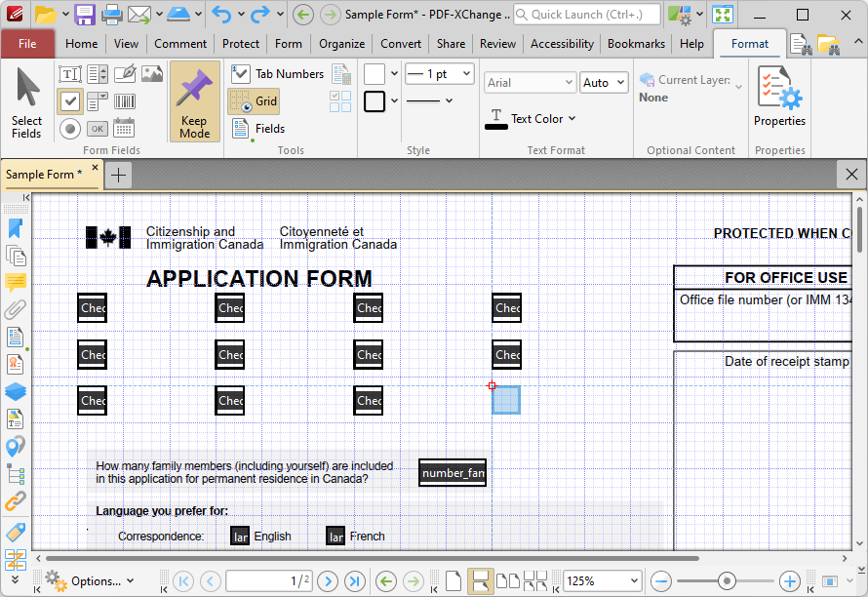This screenshot has height=597, width=868.
Task: Toggle the Grid option
Action: tap(255, 101)
